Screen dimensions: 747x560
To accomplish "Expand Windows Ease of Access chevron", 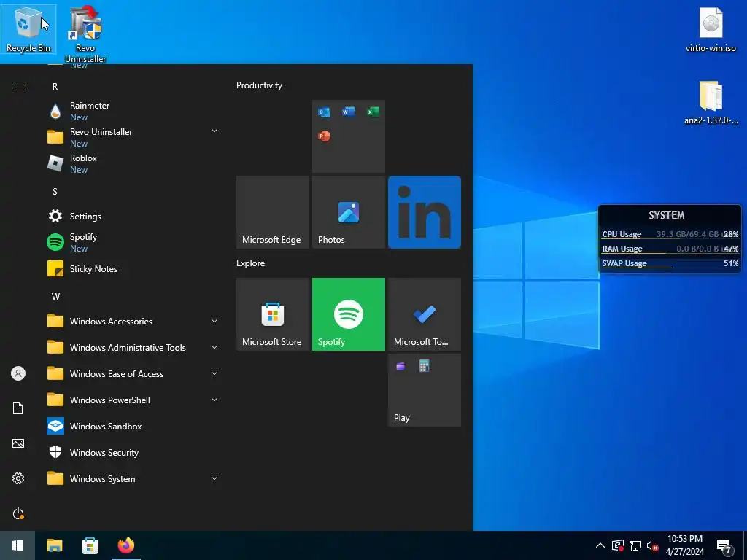I will coord(214,373).
